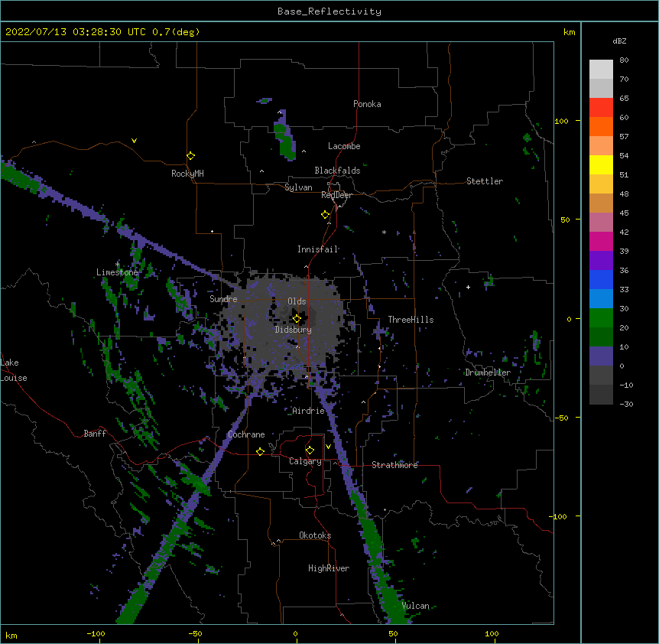Click the 50 tick on bottom axis

click(x=393, y=633)
